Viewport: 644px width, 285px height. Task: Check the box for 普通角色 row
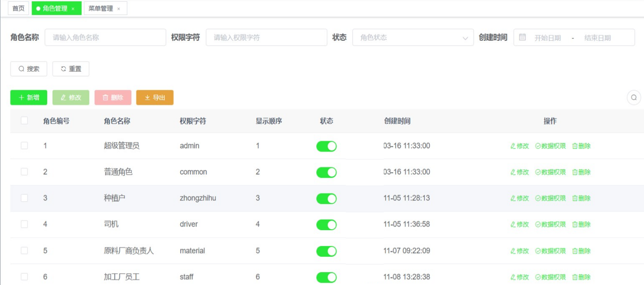[24, 172]
